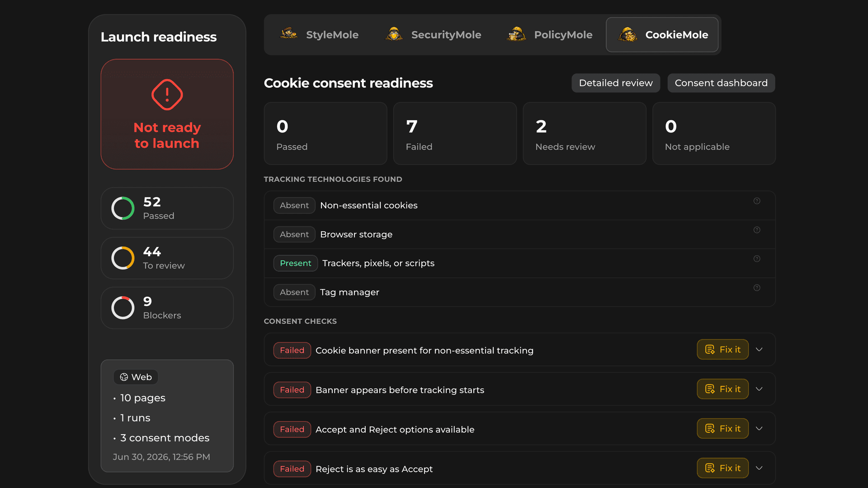Click the Non-essential cookies label

[369, 206]
